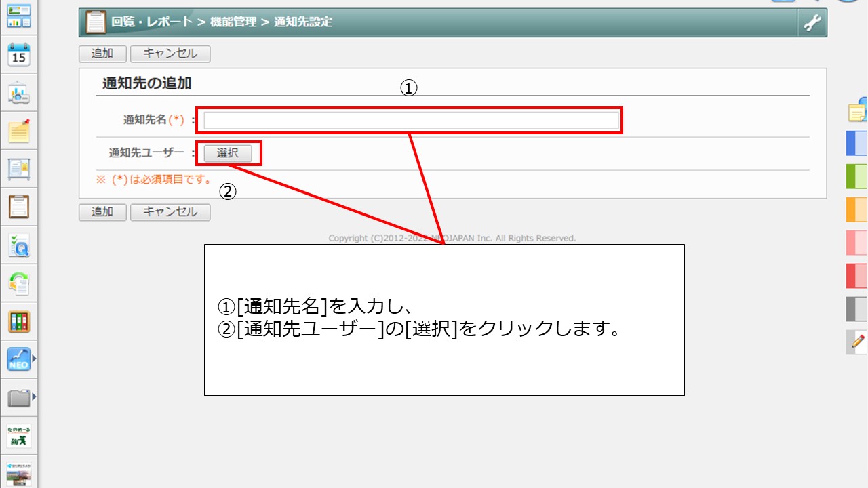Screen dimensions: 868x488
Task: Select the blue sticky note color tab
Action: click(x=857, y=143)
